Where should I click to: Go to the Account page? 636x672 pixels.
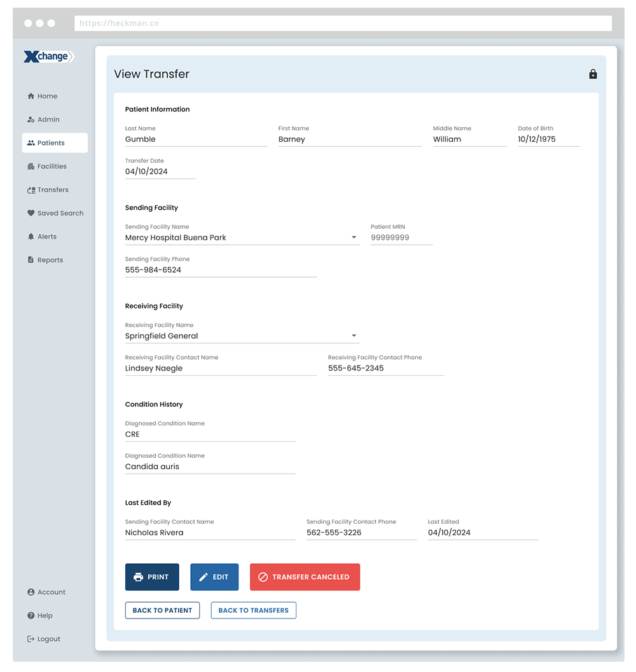(x=51, y=593)
